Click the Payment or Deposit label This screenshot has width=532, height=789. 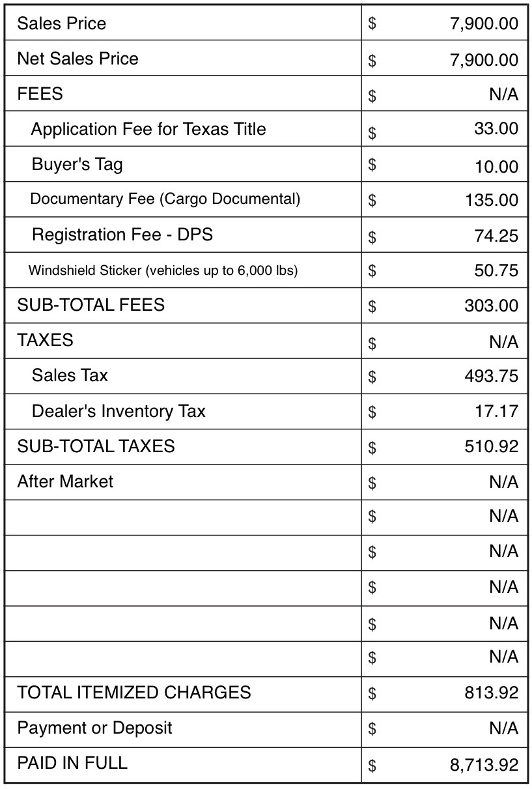(x=94, y=728)
